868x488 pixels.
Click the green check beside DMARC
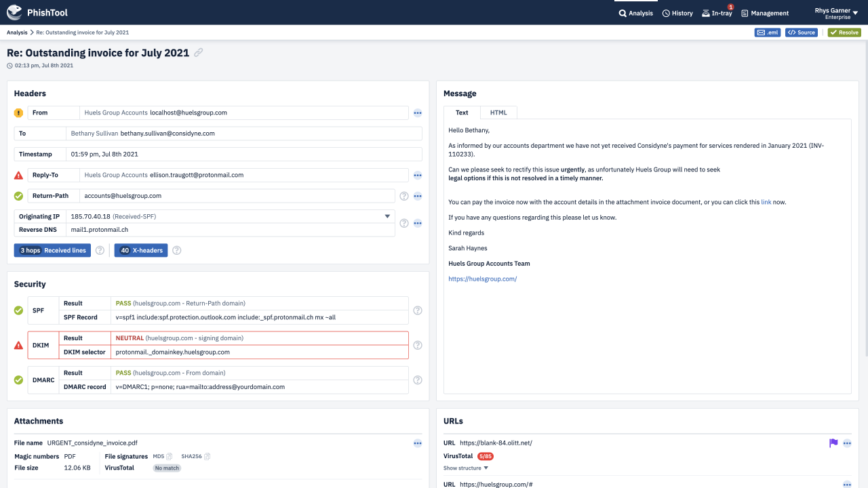click(x=18, y=380)
